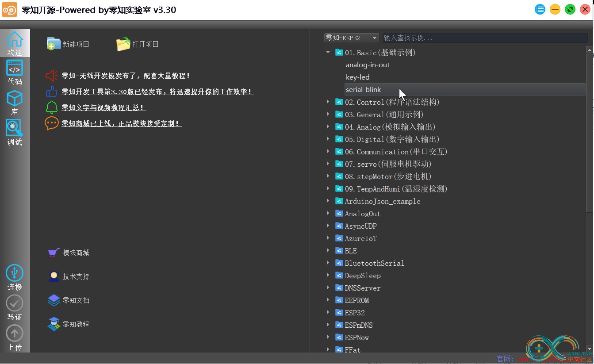594x364 pixels.
Task: Open the 欢迎 home page icon
Action: click(x=15, y=39)
